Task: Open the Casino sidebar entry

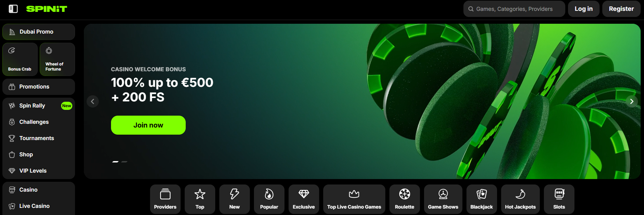Action: click(x=39, y=190)
